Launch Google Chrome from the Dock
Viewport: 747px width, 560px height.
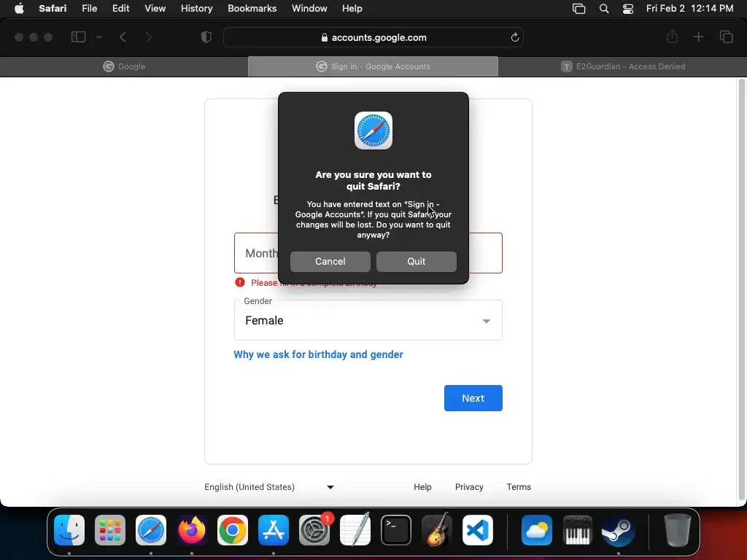coord(233,530)
